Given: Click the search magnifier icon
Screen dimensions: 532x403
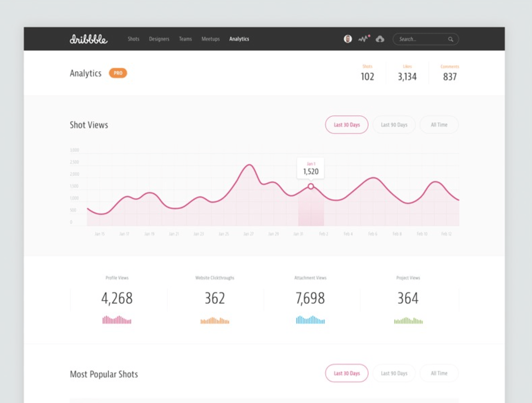Looking at the screenshot, I should click(450, 39).
